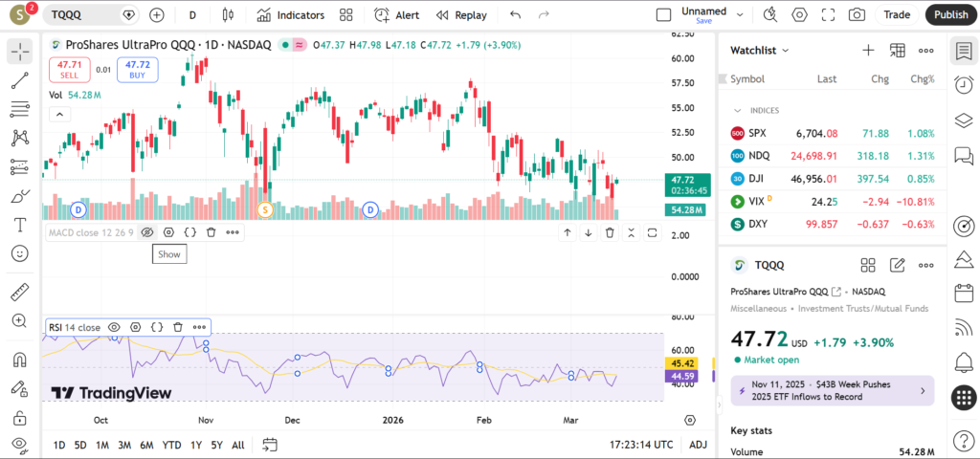The image size is (980, 459).
Task: Select the YTD time range
Action: tap(171, 445)
